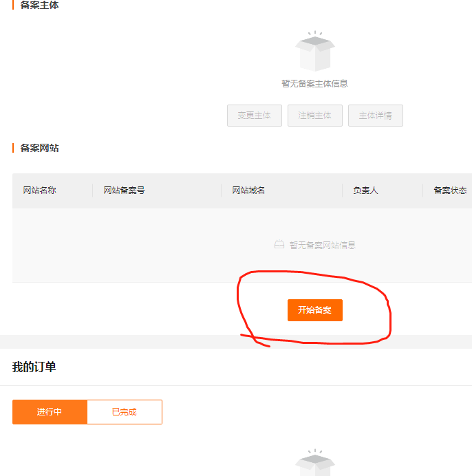Switch to the 已完成 orders tab

click(125, 412)
